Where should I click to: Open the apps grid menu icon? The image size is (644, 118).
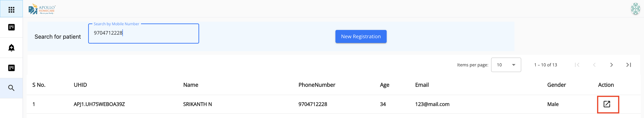pyautogui.click(x=11, y=10)
